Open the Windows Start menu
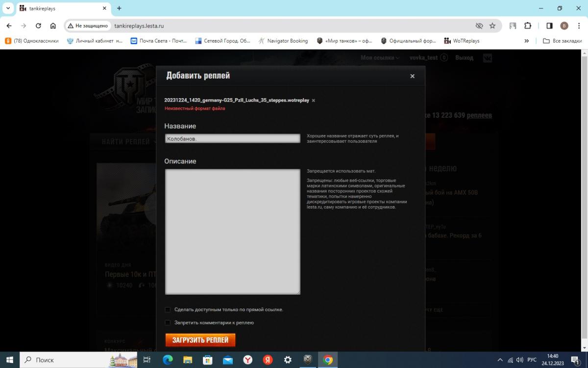 pyautogui.click(x=10, y=360)
